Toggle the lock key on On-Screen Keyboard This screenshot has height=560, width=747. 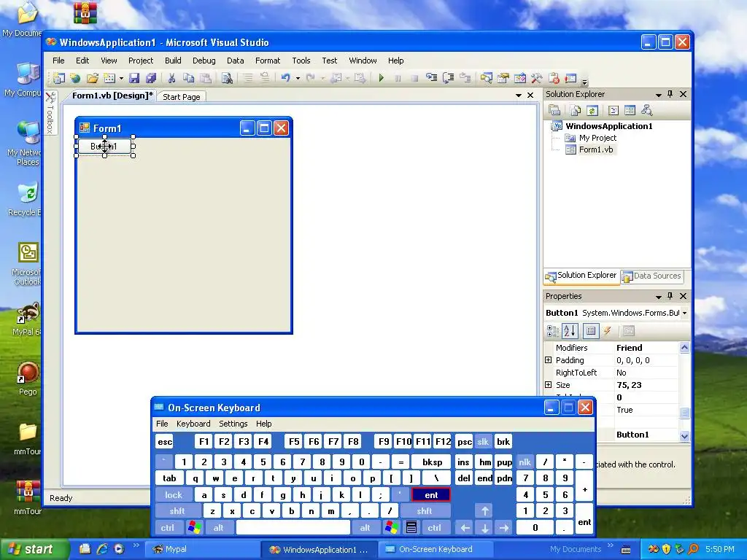pos(174,495)
